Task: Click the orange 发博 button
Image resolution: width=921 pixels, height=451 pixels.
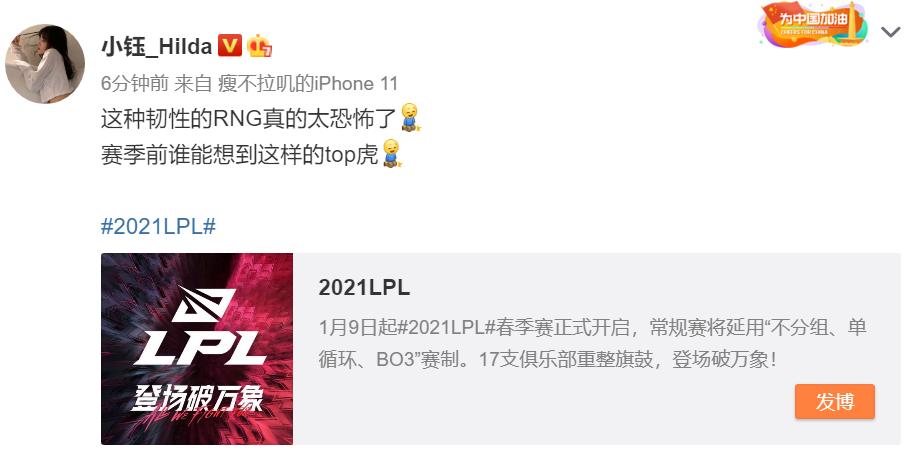Action: (x=835, y=402)
